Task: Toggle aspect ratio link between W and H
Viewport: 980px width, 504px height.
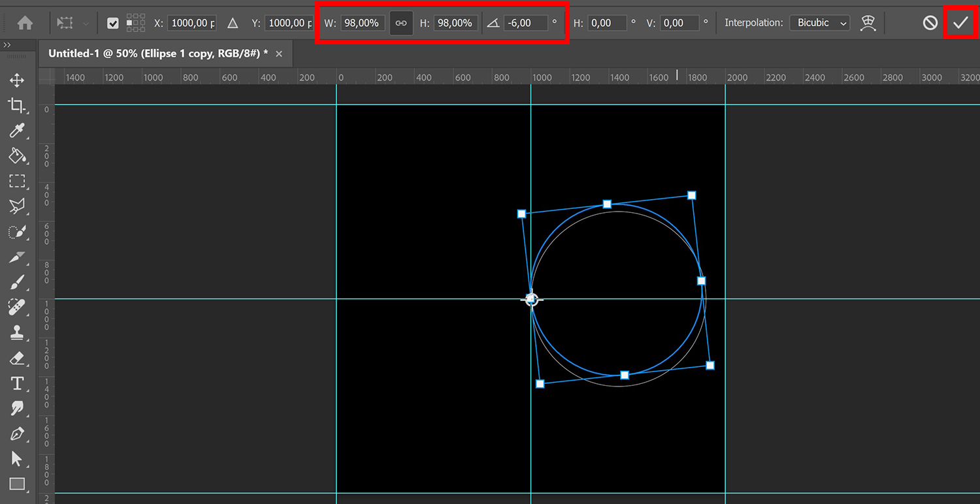Action: 400,22
